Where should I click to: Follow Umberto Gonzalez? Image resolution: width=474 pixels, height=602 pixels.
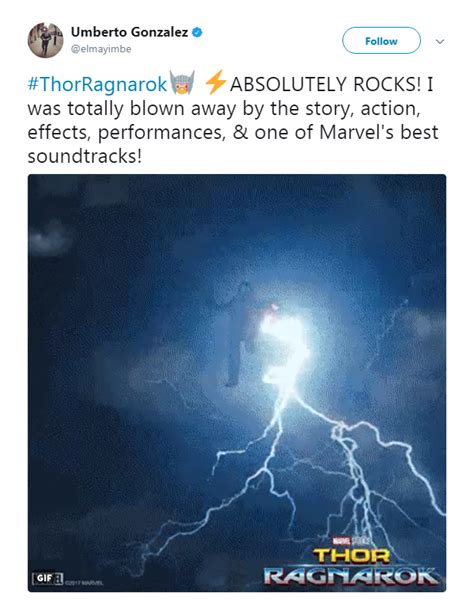coord(381,41)
